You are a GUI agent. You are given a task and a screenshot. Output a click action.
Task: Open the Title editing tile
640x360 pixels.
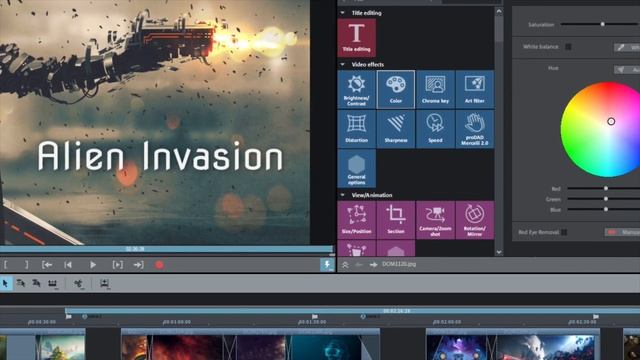356,38
